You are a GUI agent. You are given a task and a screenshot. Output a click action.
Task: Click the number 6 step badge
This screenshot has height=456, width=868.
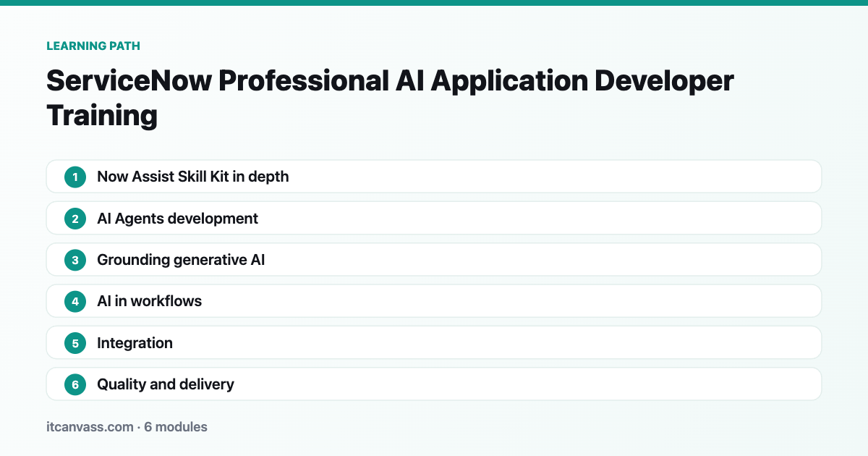click(x=75, y=384)
